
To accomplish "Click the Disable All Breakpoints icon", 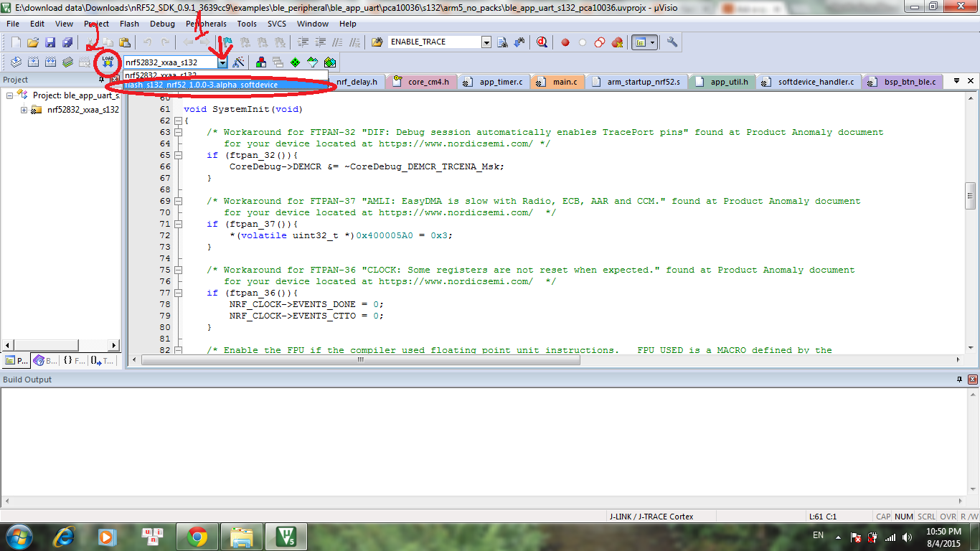I will [x=600, y=42].
